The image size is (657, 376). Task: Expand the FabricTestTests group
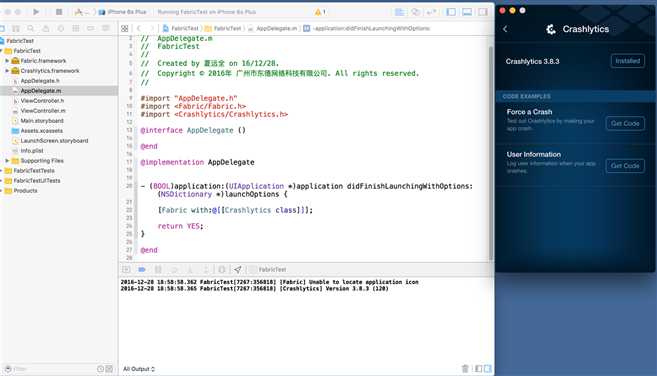(1, 171)
